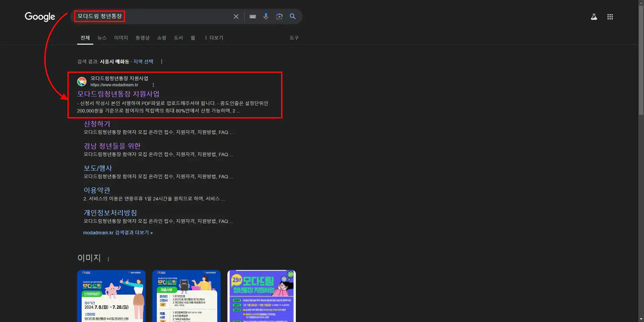Switch to the 웹 tab
Viewport: 644px width, 322px height.
193,38
